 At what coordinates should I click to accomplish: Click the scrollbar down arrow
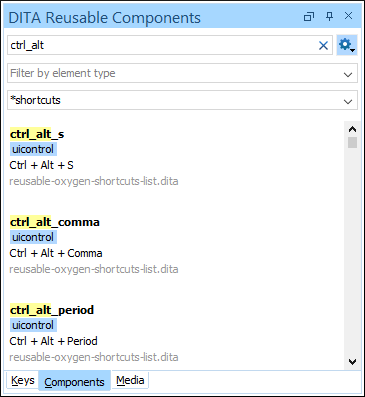(352, 361)
